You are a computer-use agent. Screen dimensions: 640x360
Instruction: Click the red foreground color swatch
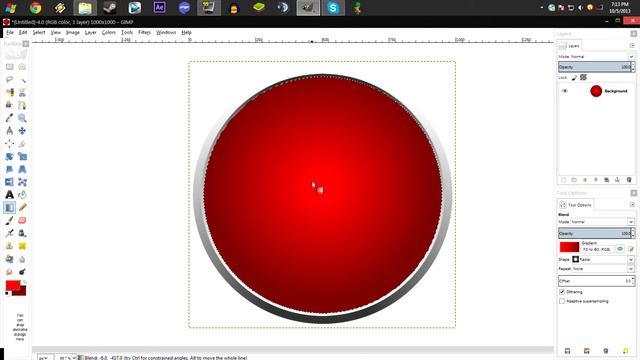coord(13,286)
